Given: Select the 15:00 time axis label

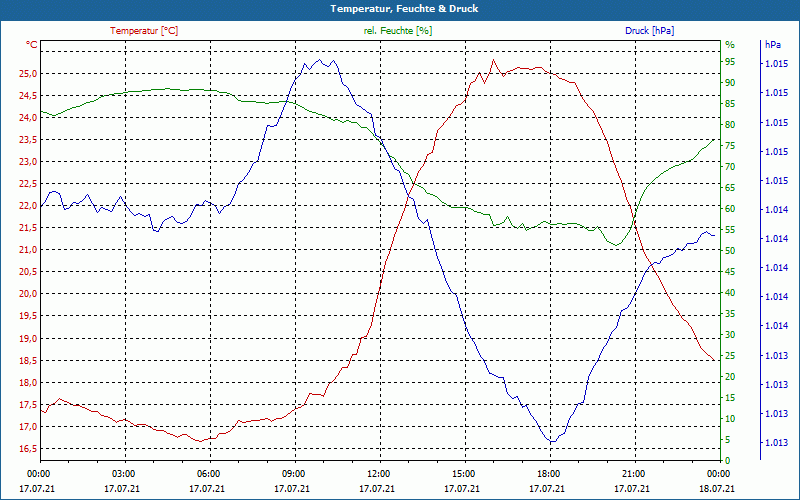Looking at the screenshot, I should 463,473.
